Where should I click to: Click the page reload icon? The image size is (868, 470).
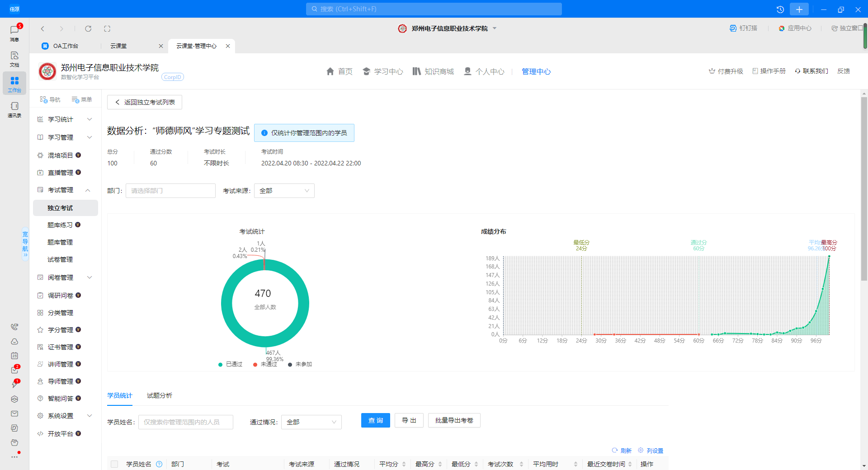coord(88,28)
